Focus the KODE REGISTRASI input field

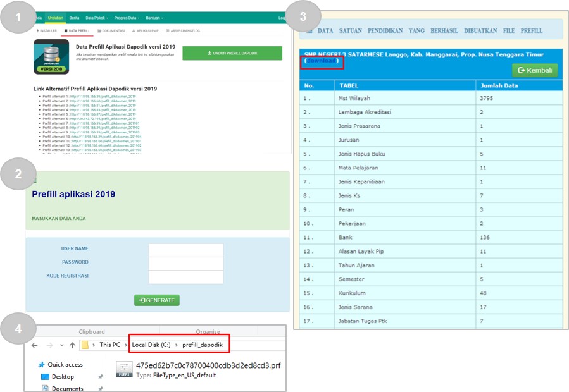(186, 277)
